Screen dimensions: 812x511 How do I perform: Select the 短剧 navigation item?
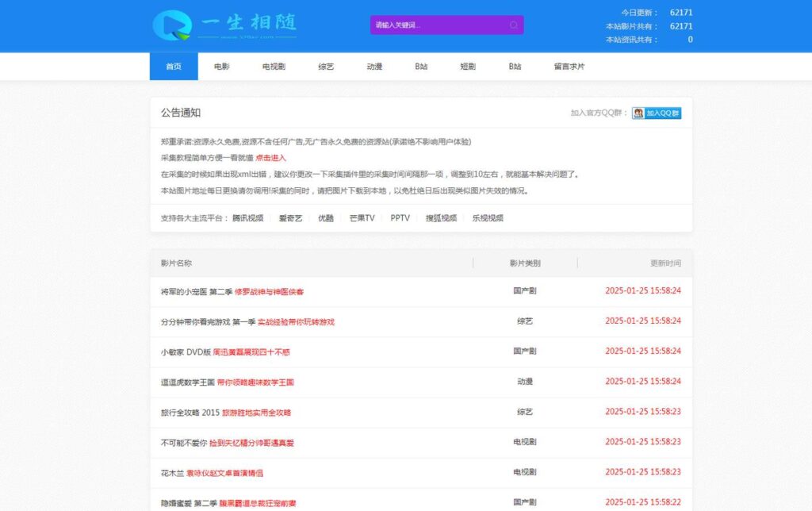[467, 67]
